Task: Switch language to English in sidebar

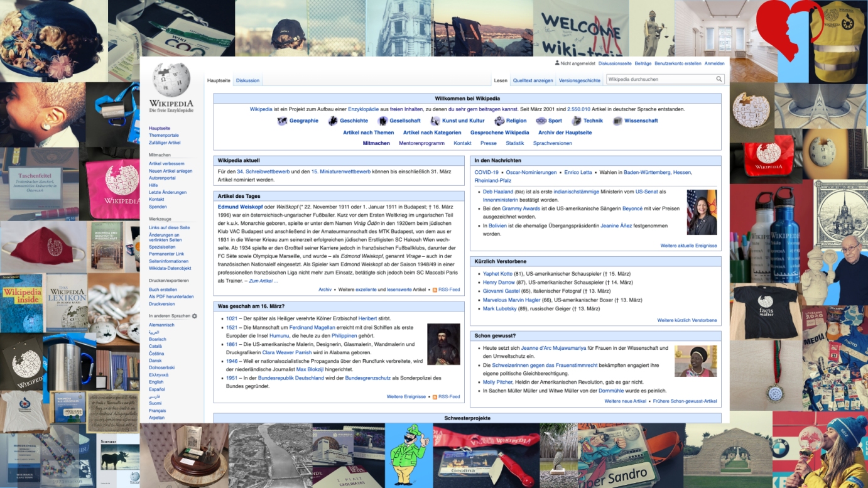Action: click(x=156, y=382)
